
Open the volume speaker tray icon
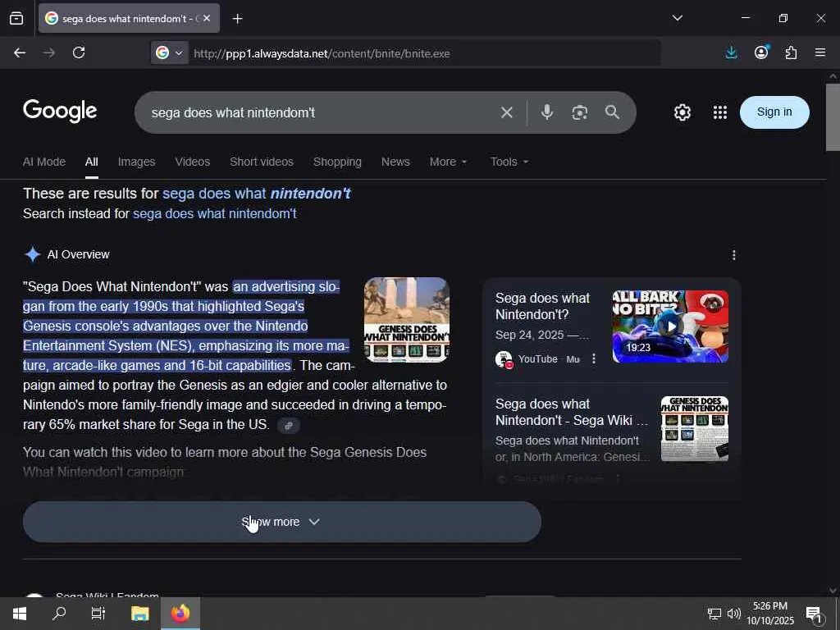coord(733,614)
